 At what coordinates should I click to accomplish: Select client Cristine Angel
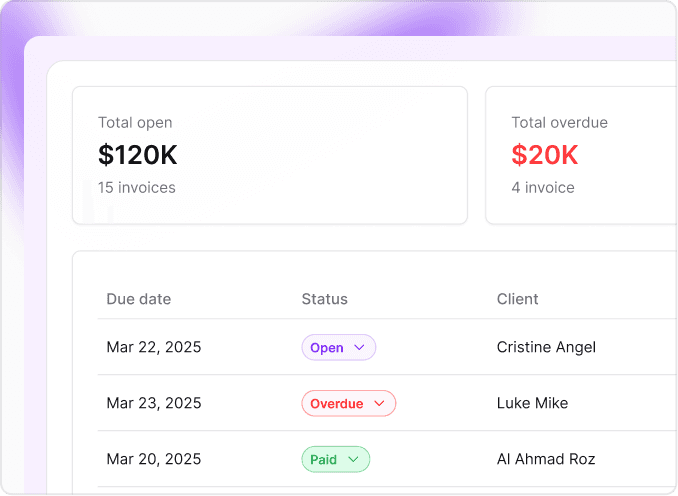pos(546,348)
